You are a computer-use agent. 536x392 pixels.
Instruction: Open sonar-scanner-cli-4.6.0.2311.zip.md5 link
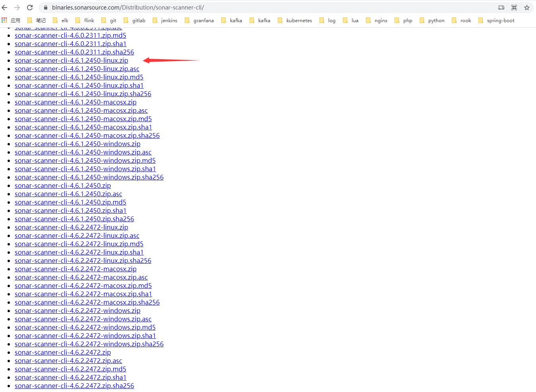(x=70, y=35)
